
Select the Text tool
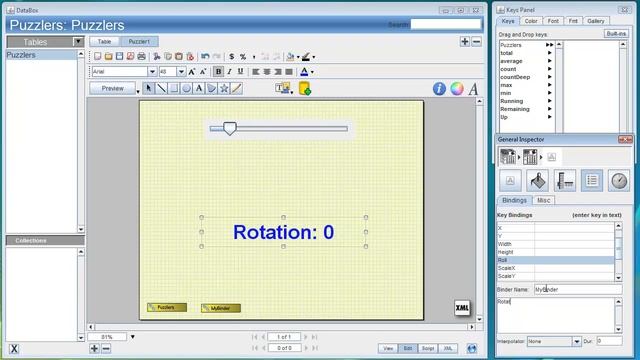[199, 88]
